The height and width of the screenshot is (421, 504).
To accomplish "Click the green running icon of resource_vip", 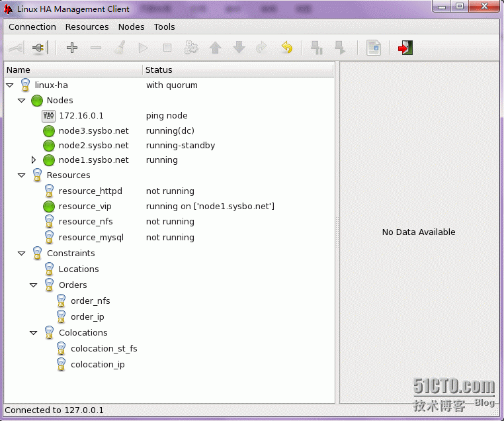I will 49,207.
